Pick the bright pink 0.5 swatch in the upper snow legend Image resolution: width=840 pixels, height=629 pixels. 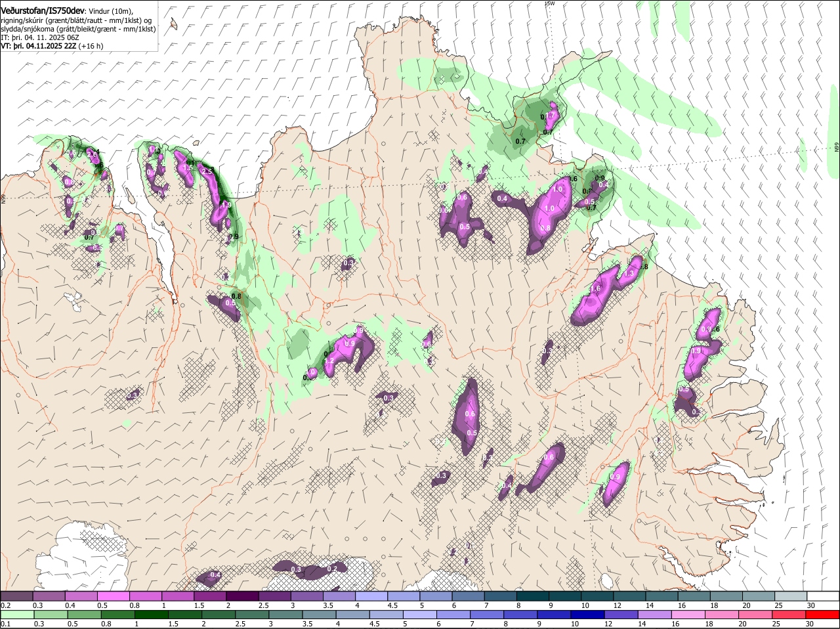click(x=113, y=596)
